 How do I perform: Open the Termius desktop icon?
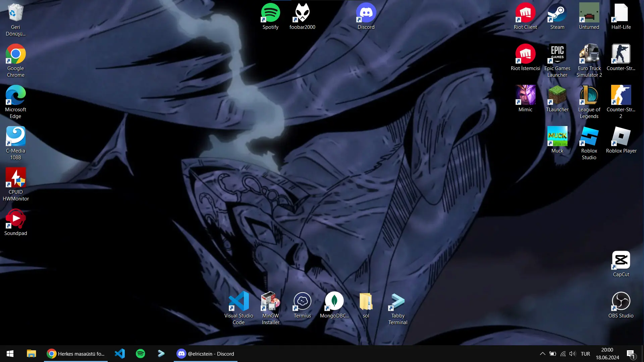point(302,305)
